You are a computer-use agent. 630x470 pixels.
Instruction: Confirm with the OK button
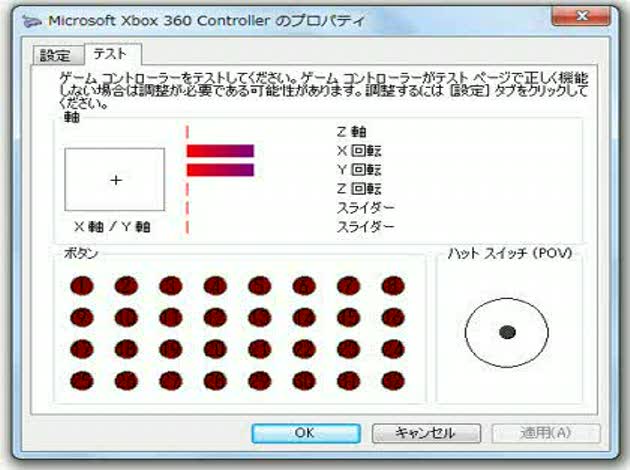pyautogui.click(x=306, y=433)
